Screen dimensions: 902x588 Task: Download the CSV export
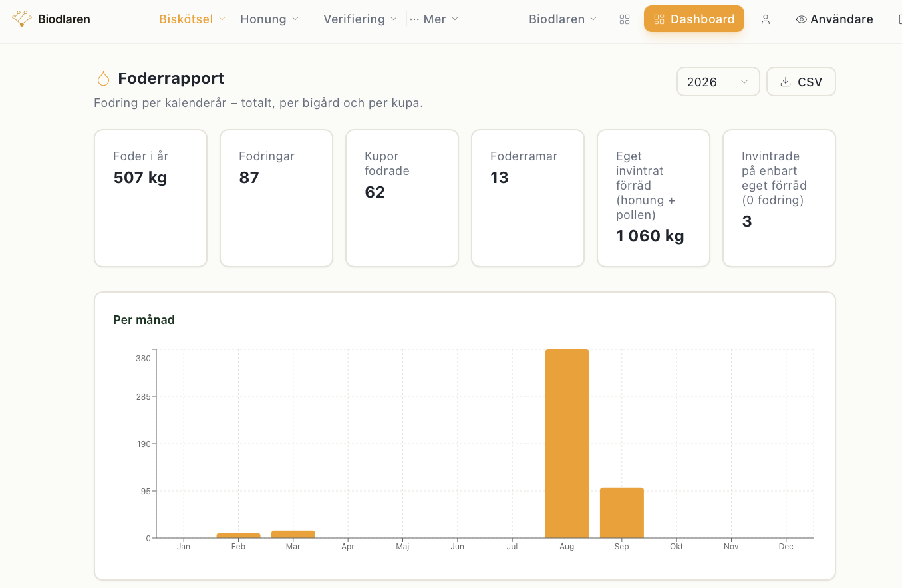coord(801,82)
